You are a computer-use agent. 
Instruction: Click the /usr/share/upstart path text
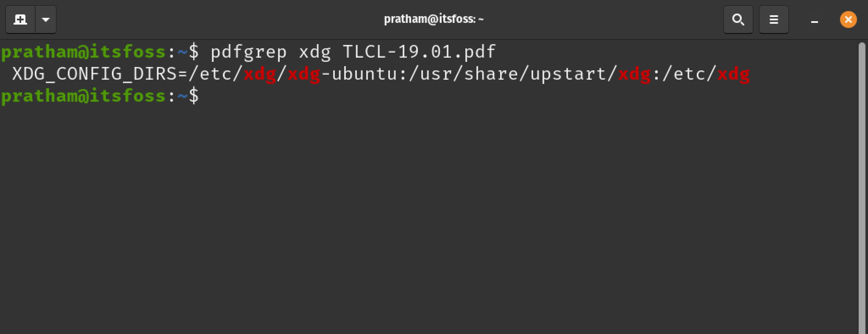point(513,74)
